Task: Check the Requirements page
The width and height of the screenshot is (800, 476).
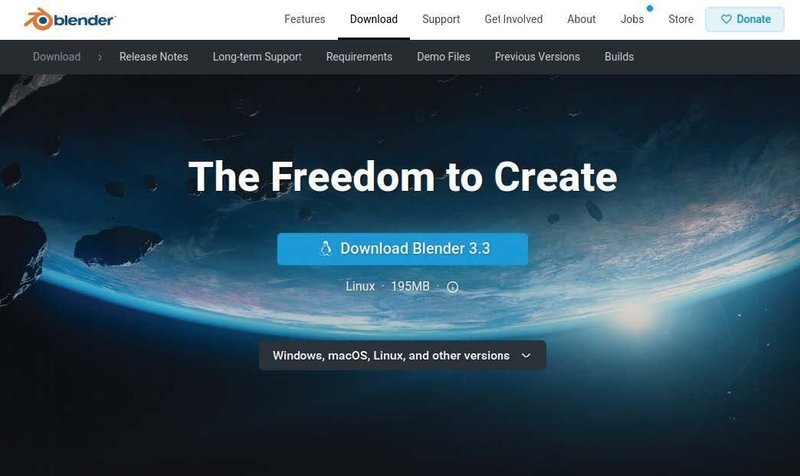Action: point(359,57)
